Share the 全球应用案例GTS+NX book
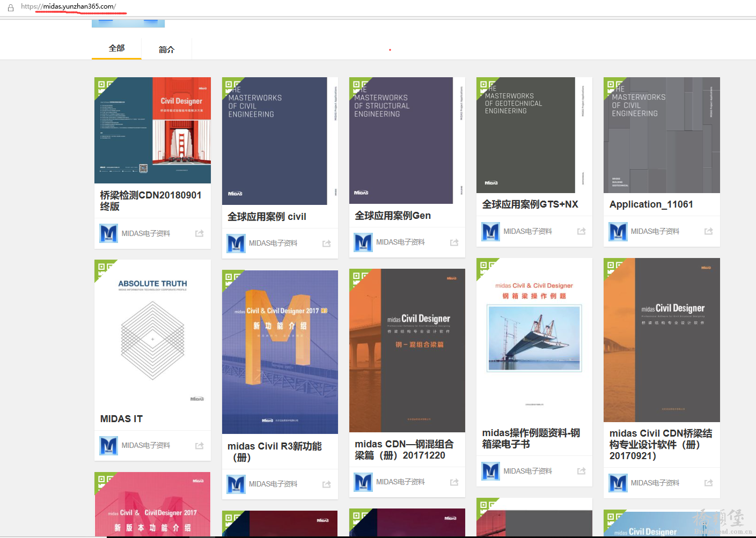 click(x=582, y=231)
